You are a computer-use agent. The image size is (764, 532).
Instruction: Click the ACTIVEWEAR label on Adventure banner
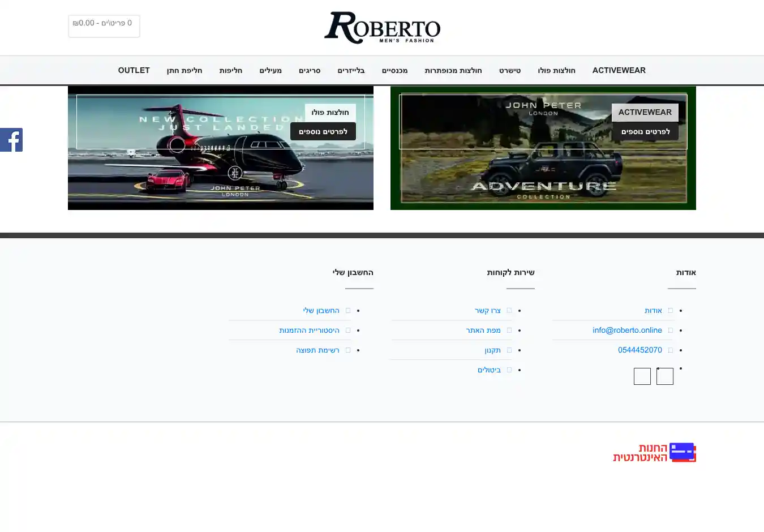[x=645, y=112]
